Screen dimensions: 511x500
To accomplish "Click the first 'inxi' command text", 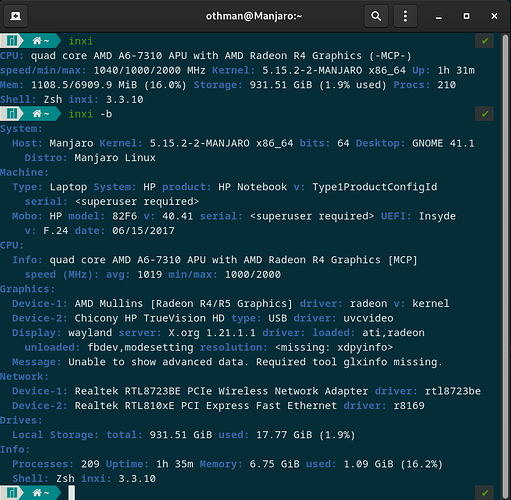I will (x=81, y=41).
